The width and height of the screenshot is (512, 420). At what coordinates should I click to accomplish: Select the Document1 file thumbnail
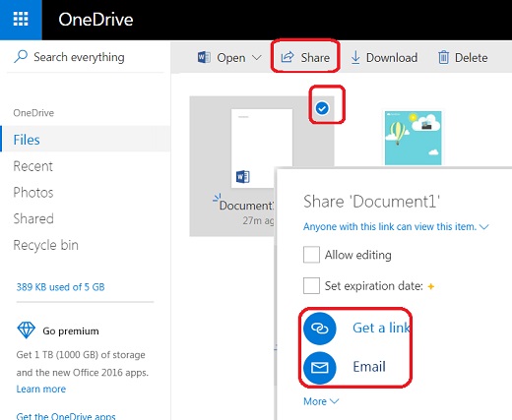click(262, 149)
